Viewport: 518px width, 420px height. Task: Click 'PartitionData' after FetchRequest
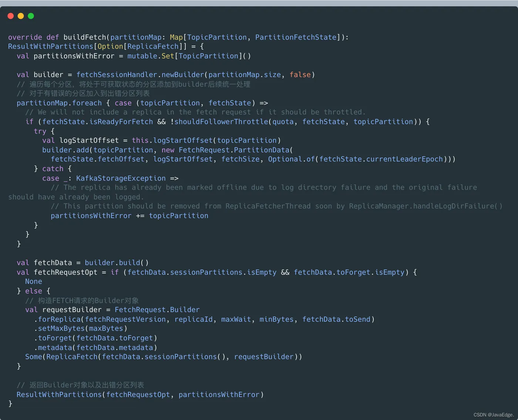[x=262, y=150]
